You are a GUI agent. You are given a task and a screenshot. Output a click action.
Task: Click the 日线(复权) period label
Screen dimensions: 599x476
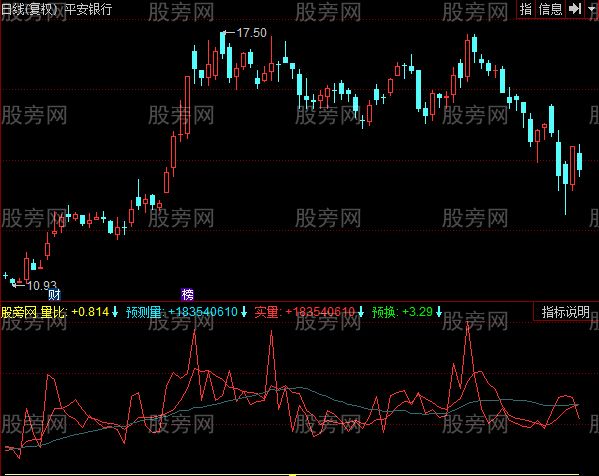tap(29, 9)
